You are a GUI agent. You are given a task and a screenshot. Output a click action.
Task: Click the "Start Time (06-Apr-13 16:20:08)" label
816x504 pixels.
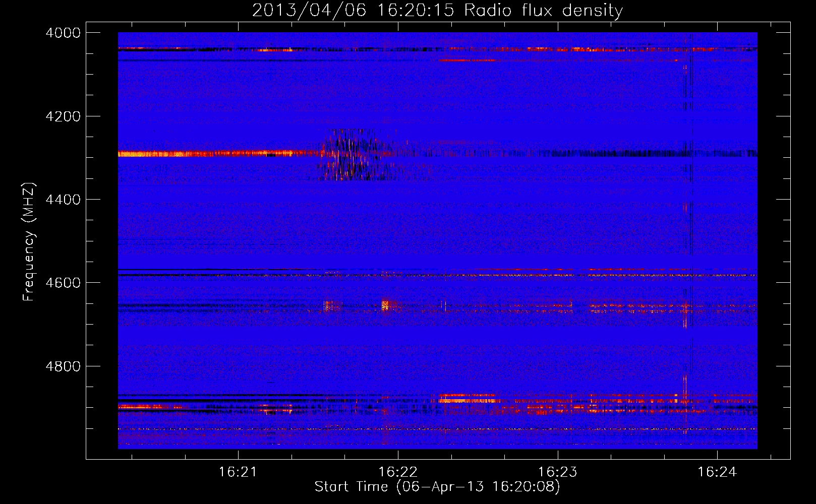(437, 487)
